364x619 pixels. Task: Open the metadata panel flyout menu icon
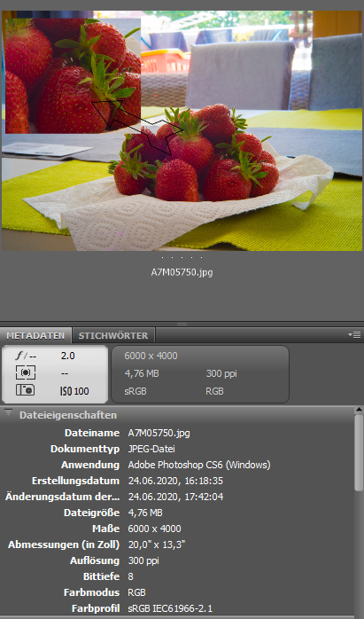(354, 335)
